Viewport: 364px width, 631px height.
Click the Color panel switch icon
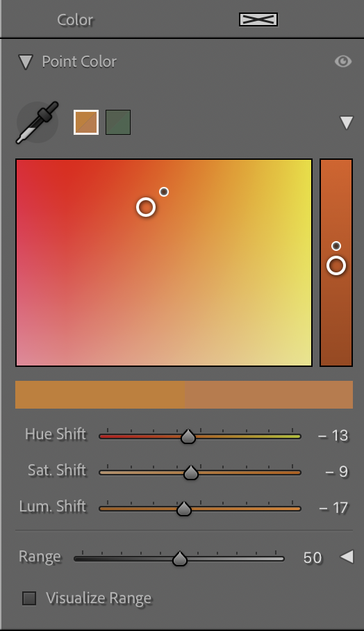coord(258,19)
